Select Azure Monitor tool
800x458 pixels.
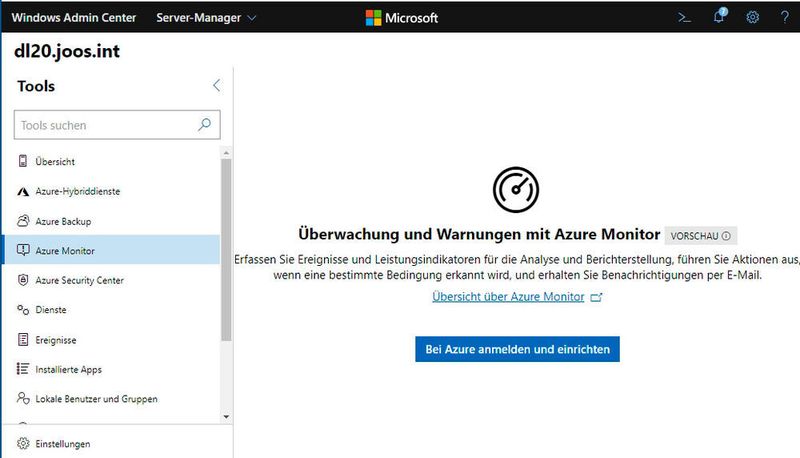point(111,250)
